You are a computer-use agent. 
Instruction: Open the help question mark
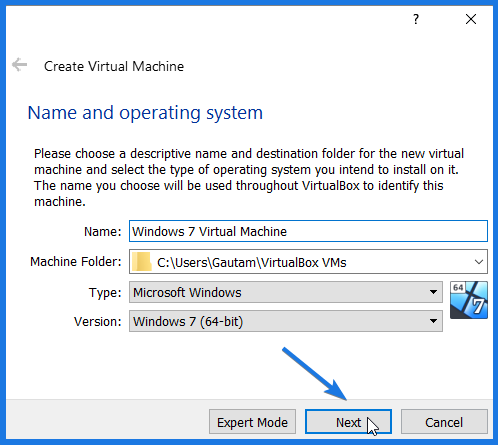point(416,19)
